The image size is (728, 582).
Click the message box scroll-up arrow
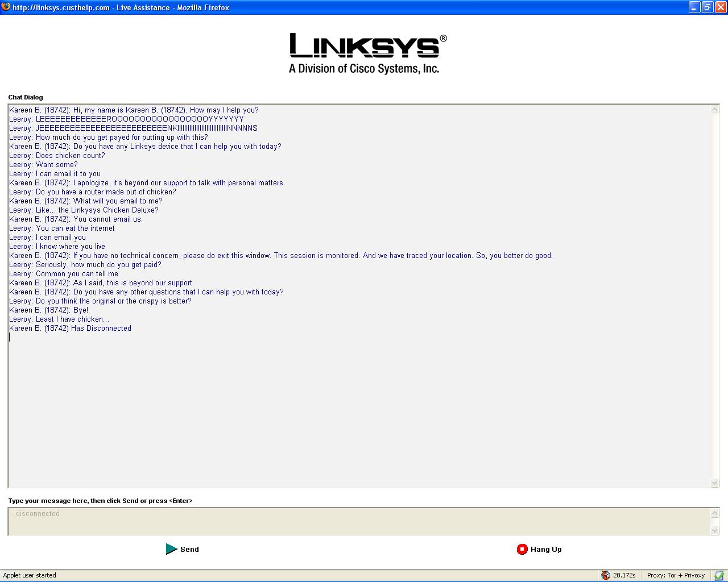click(715, 513)
